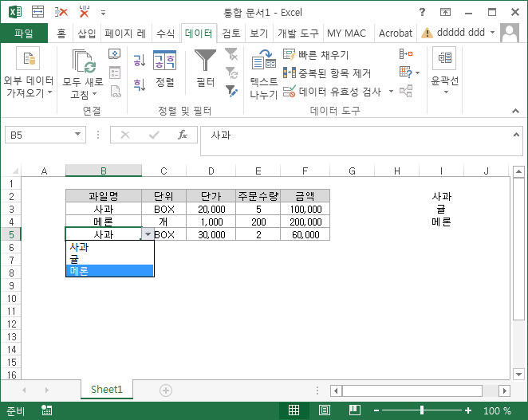Click the Help question mark icon
Screen dimensions: 528x420
pyautogui.click(x=422, y=13)
